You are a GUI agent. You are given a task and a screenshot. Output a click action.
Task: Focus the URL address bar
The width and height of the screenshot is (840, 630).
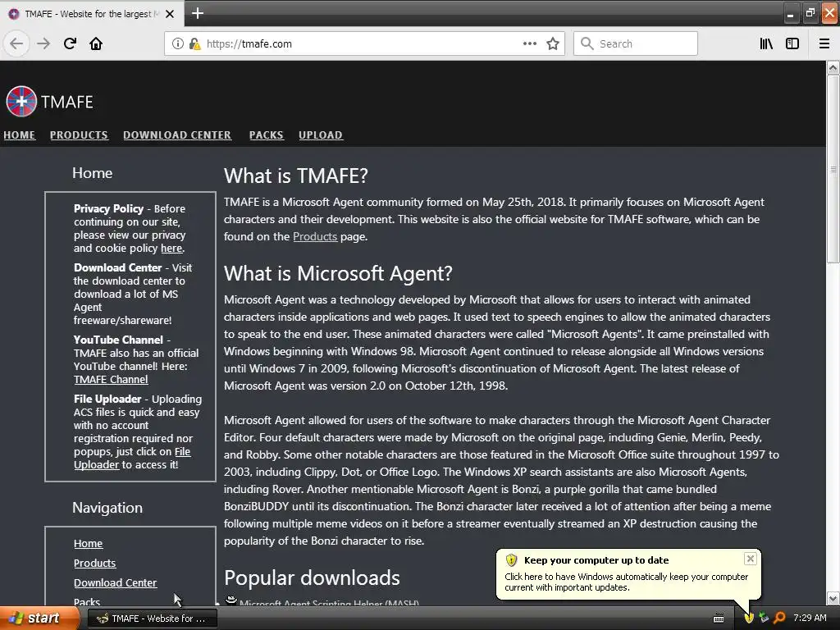[x=364, y=43]
